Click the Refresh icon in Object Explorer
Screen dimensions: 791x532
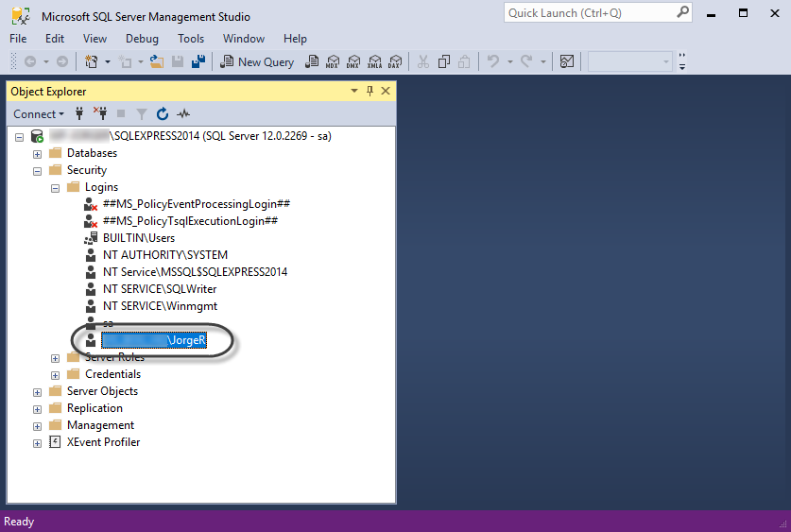pos(162,113)
